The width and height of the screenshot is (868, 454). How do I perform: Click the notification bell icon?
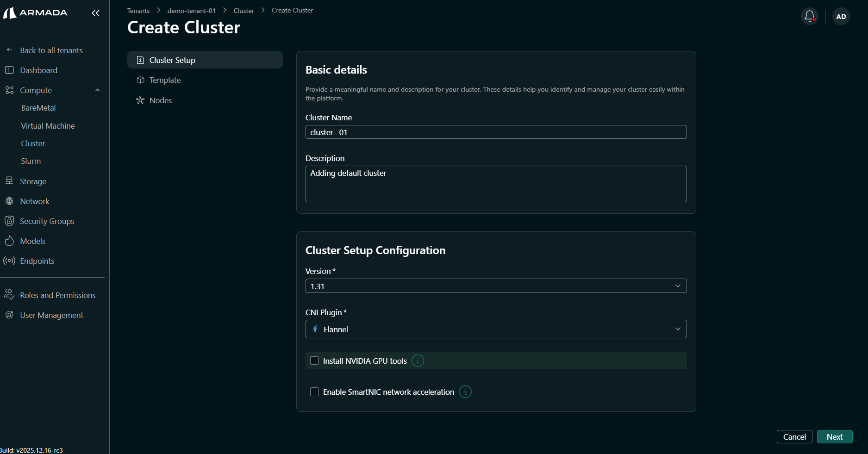click(809, 16)
